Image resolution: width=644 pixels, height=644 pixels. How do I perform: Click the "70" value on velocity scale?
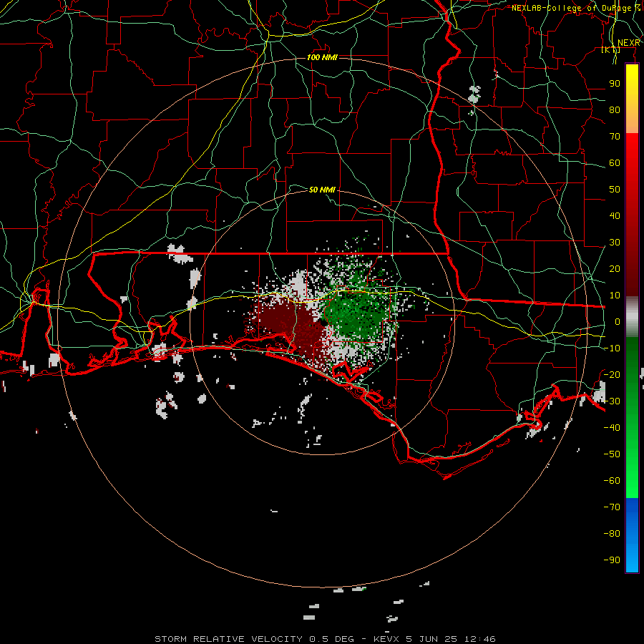click(x=615, y=137)
